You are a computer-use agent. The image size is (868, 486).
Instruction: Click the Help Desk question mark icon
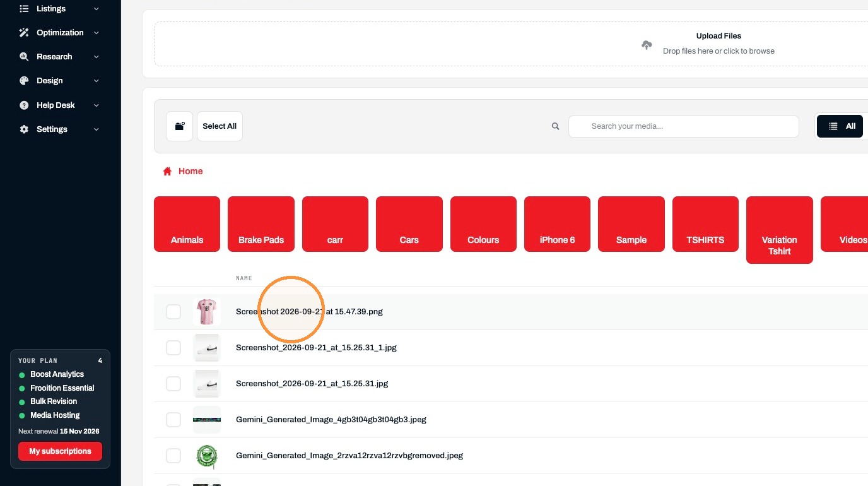pyautogui.click(x=24, y=105)
